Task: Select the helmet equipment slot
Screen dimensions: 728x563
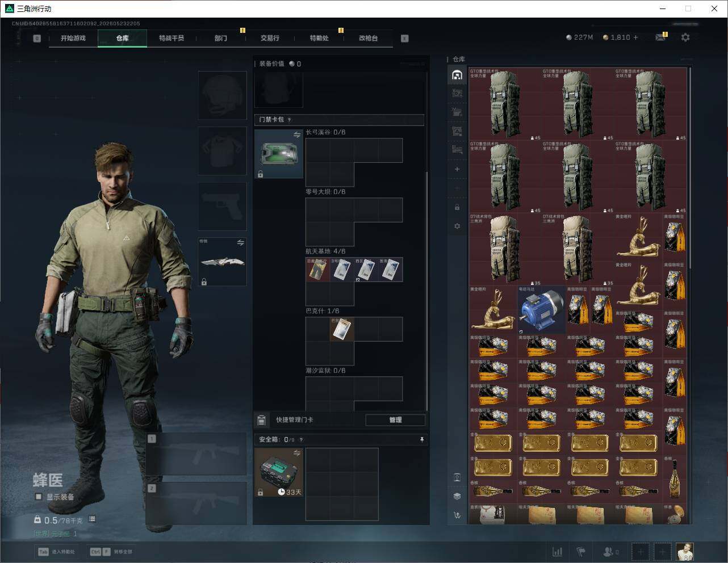Action: pos(222,95)
